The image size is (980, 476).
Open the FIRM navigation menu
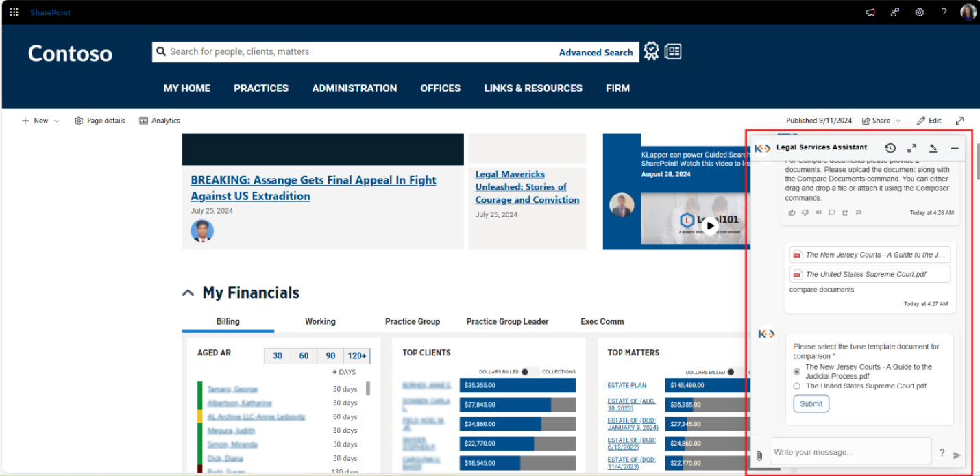pyautogui.click(x=617, y=88)
